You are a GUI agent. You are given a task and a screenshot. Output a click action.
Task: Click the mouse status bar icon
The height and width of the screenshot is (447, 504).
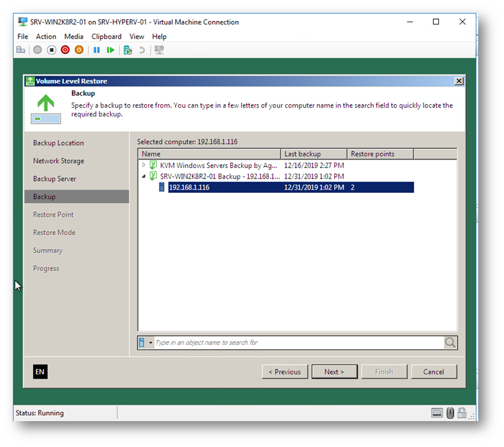pos(450,413)
